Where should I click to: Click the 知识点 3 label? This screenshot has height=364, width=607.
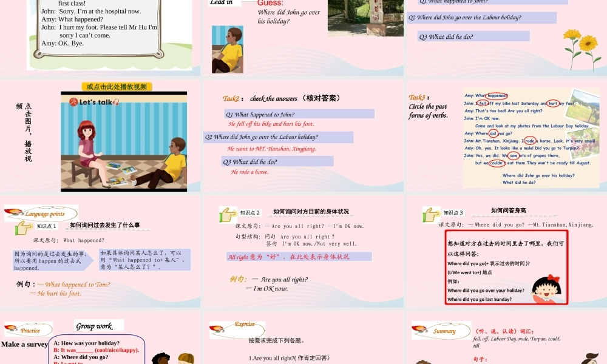(x=453, y=212)
